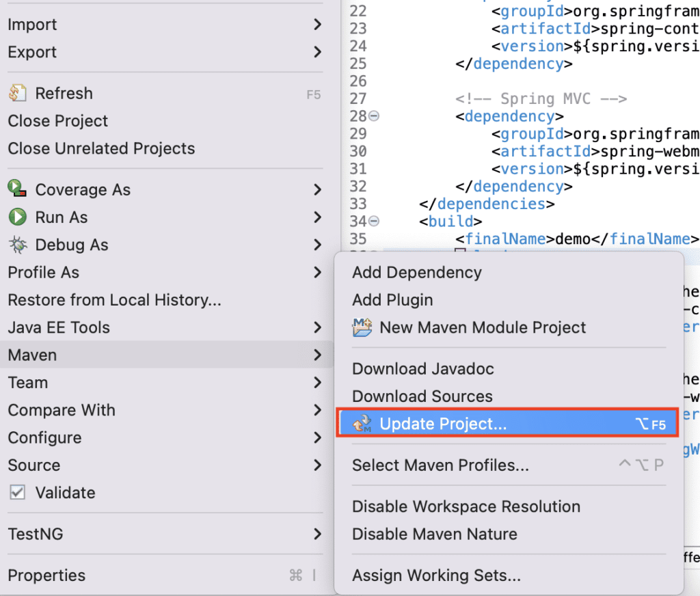Click the Update Project wrench icon
Image resolution: width=700 pixels, height=596 pixels.
coord(362,423)
